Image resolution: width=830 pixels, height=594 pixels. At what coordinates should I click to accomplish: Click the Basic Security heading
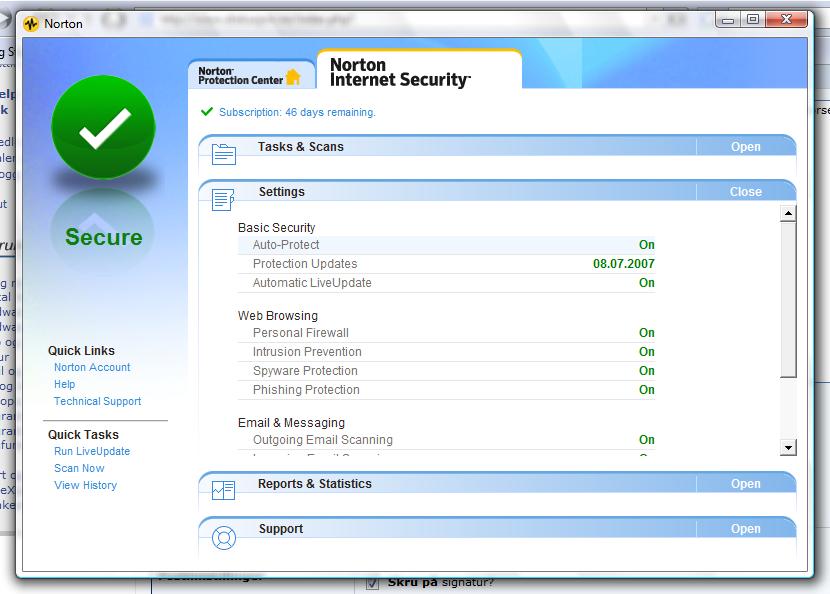tap(276, 228)
